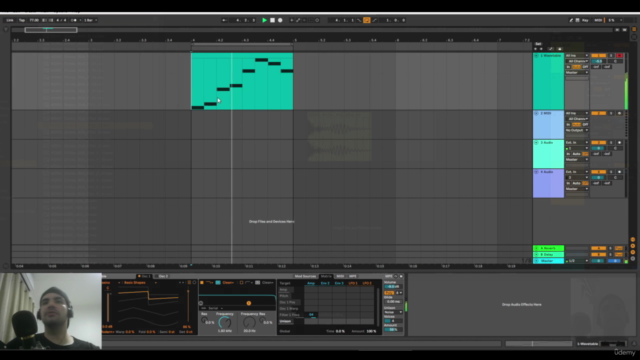This screenshot has width=640, height=360.
Task: Fold the 3 Audio track
Action: click(x=536, y=142)
